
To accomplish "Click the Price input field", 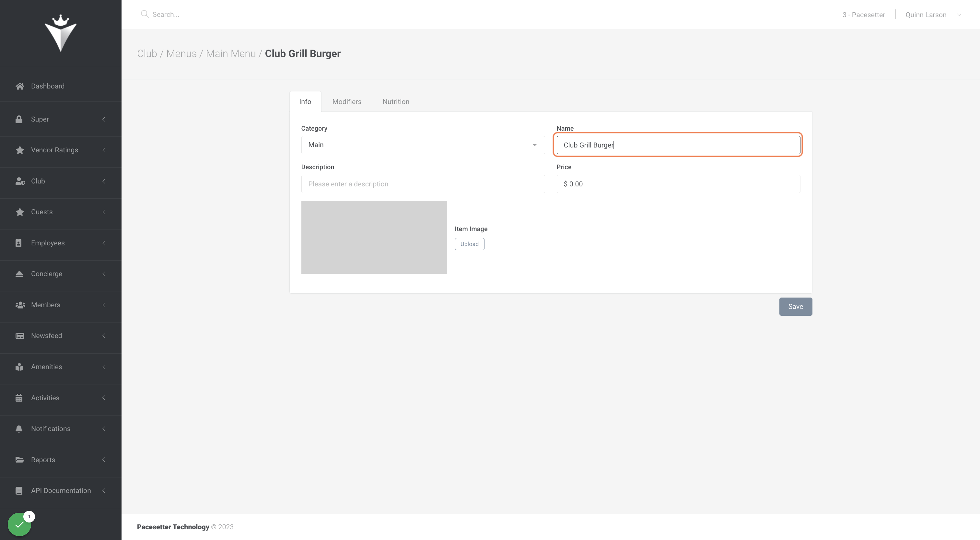I will tap(678, 184).
